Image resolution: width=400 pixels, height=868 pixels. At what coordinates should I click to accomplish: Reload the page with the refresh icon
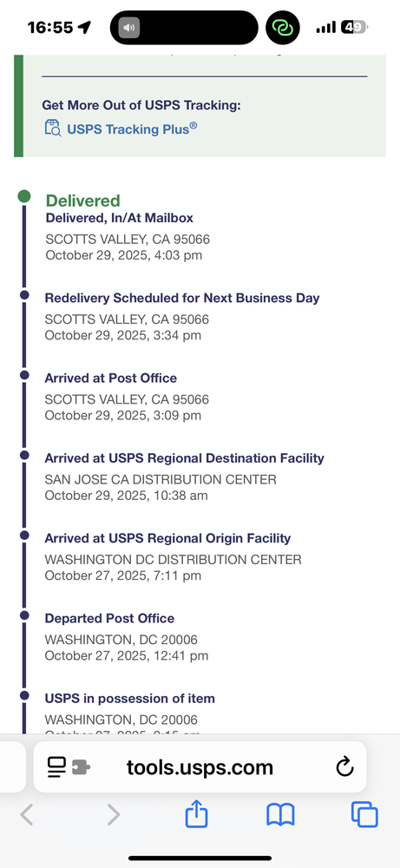344,767
